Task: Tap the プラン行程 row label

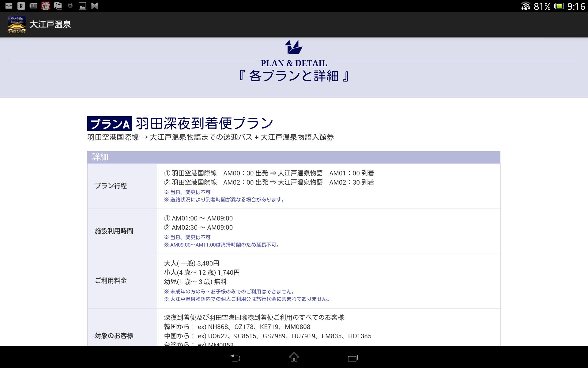Action: click(111, 186)
